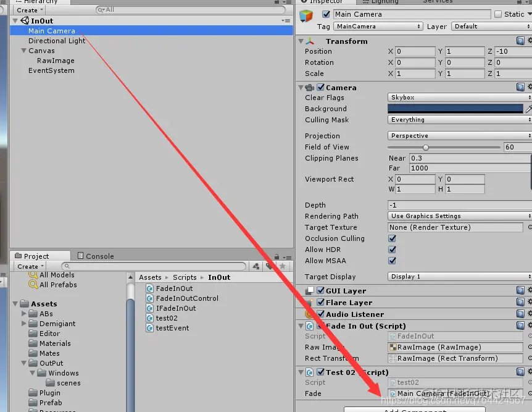Open the Tag dropdown set to MainCamera
The height and width of the screenshot is (412, 532).
coord(378,26)
